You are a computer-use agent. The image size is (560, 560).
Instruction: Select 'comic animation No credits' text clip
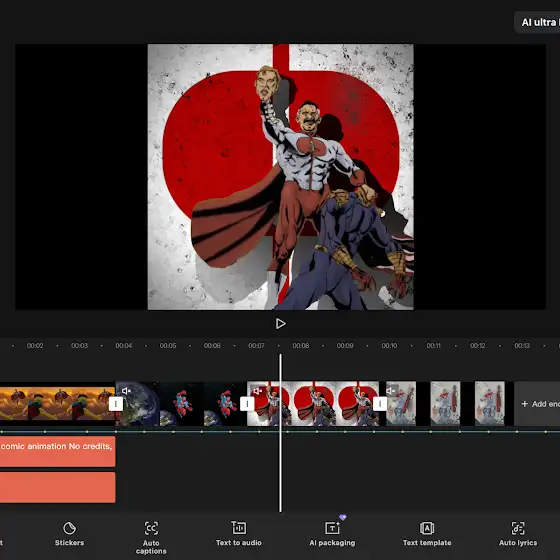57,451
